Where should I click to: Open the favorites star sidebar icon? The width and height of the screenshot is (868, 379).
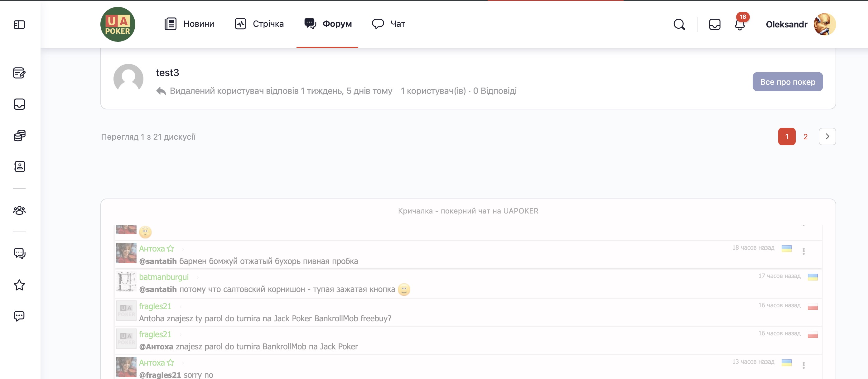pyautogui.click(x=19, y=285)
